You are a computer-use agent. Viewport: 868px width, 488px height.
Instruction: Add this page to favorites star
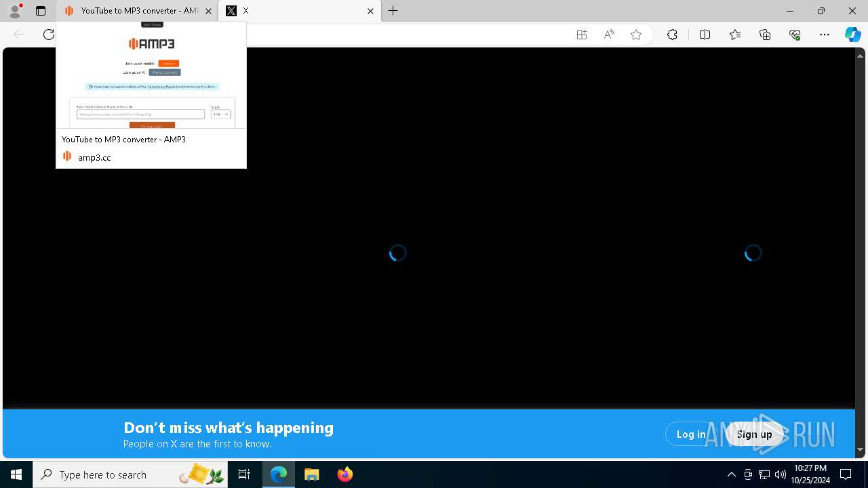click(636, 35)
